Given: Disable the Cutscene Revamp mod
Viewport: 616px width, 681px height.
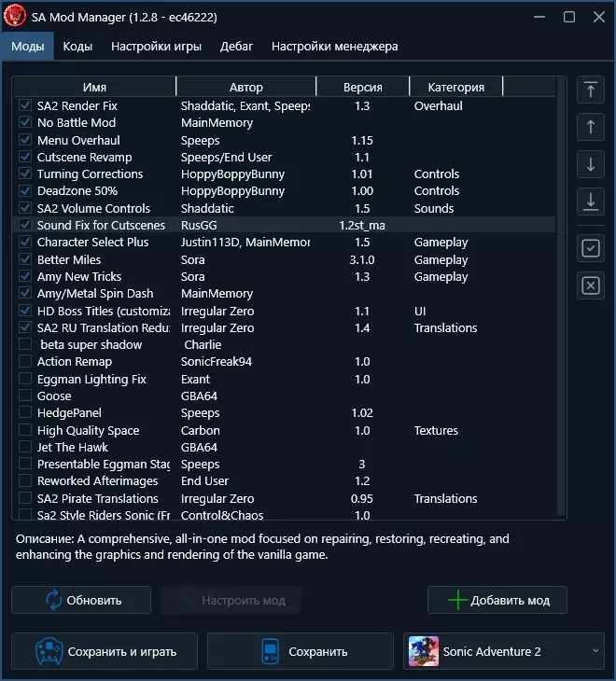Looking at the screenshot, I should pyautogui.click(x=25, y=157).
